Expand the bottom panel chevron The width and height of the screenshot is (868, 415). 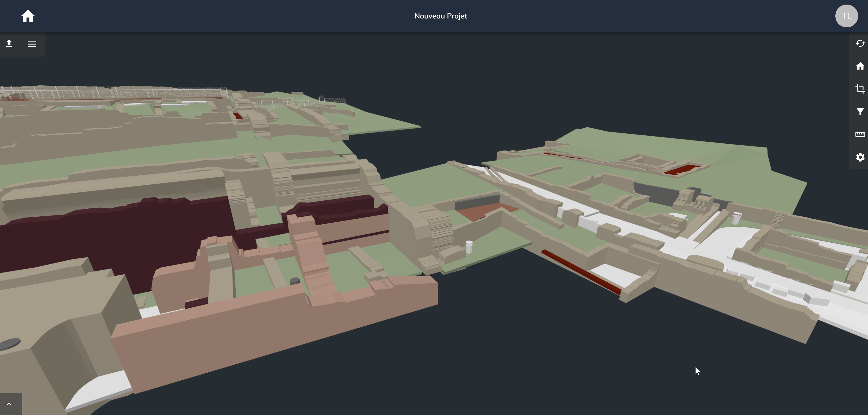pyautogui.click(x=9, y=404)
